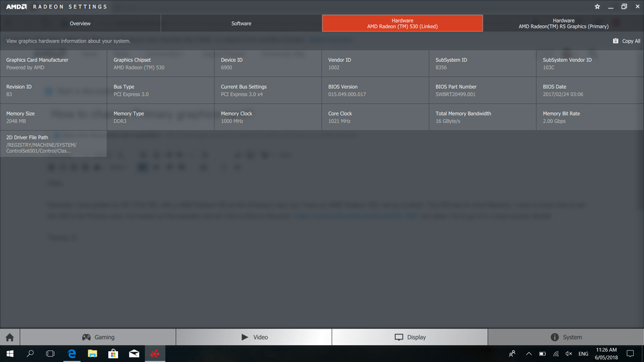Open taskbar search magnifier
Image resolution: width=644 pixels, height=362 pixels.
tap(30, 354)
